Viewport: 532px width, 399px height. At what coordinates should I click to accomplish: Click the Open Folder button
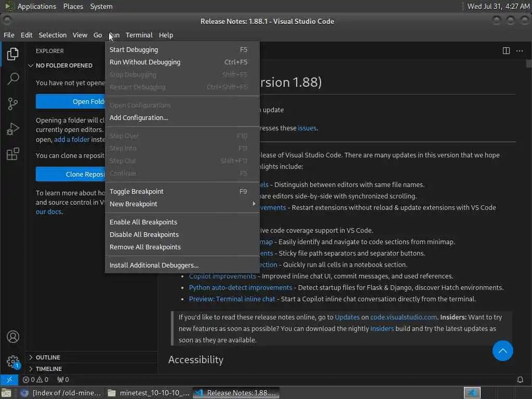(71, 101)
